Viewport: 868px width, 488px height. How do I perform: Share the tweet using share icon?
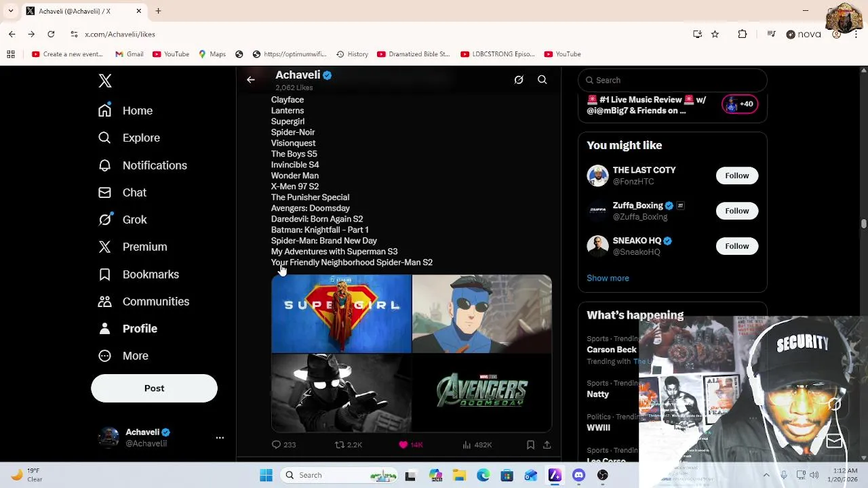(x=547, y=445)
